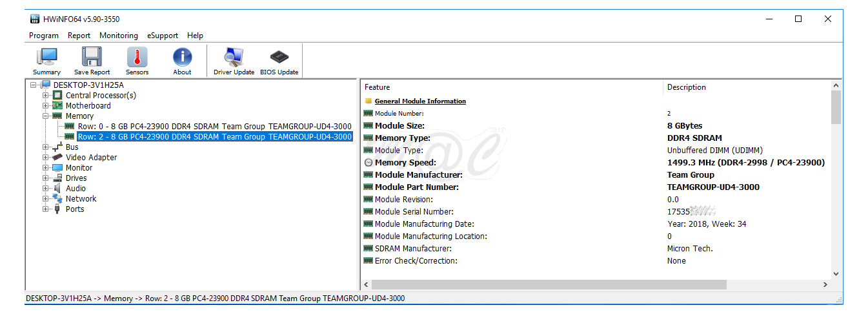Select the Year: 2018, Week: 34 value
The height and width of the screenshot is (314, 868).
[707, 224]
